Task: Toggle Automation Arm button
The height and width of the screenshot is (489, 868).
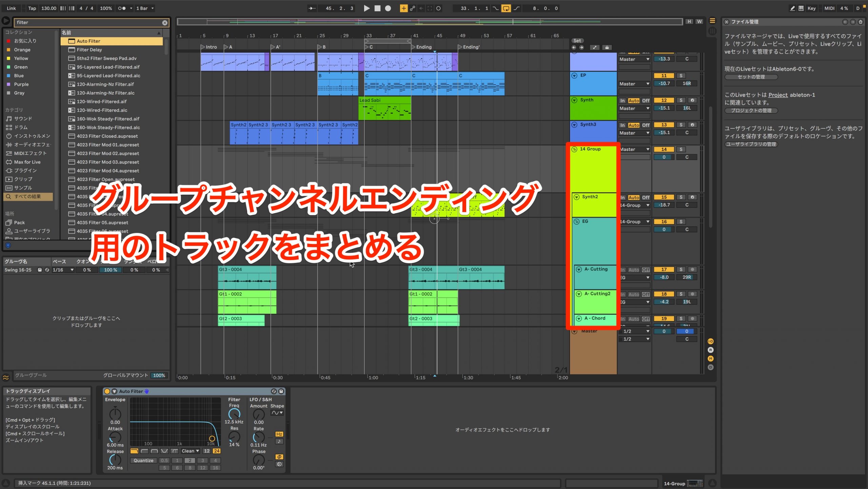Action: coord(412,8)
